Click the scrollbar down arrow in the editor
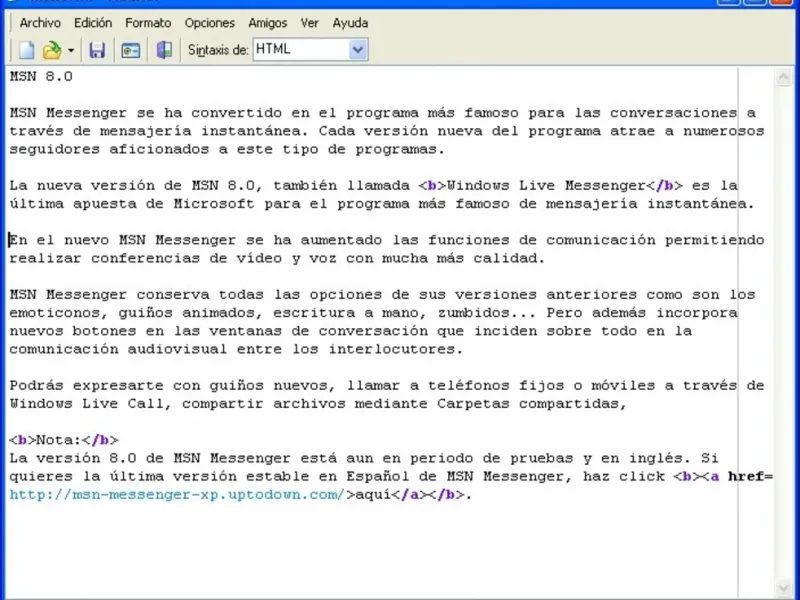The height and width of the screenshot is (600, 800). [783, 588]
